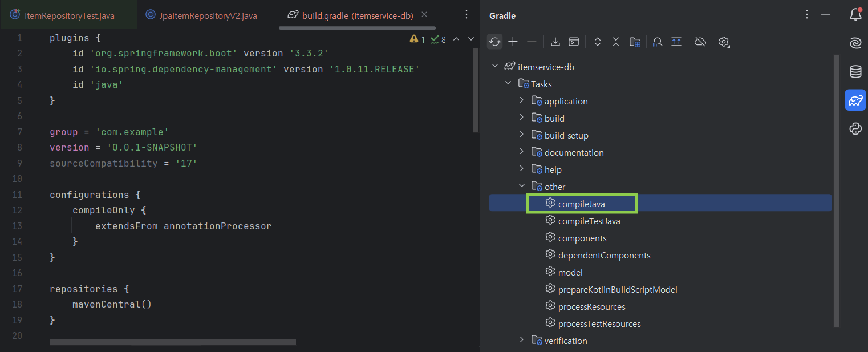Click 'extendsFrom annotationProcessor' code line

(x=183, y=226)
